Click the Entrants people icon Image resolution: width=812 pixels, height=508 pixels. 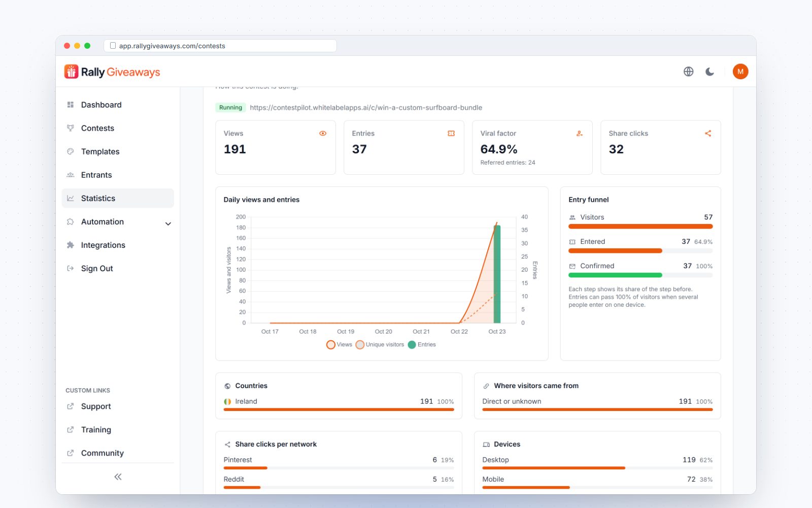[x=71, y=175]
